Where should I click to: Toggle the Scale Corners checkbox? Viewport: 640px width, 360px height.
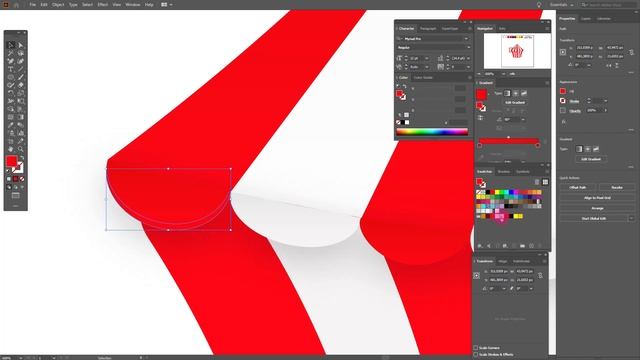coord(476,348)
